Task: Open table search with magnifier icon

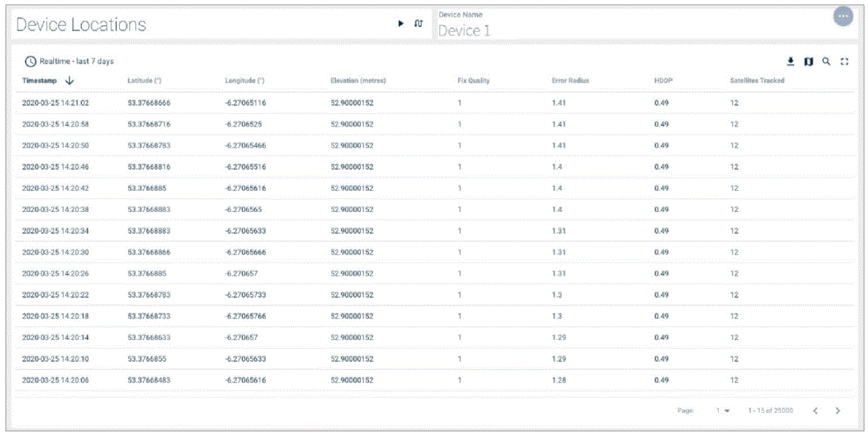Action: click(826, 62)
